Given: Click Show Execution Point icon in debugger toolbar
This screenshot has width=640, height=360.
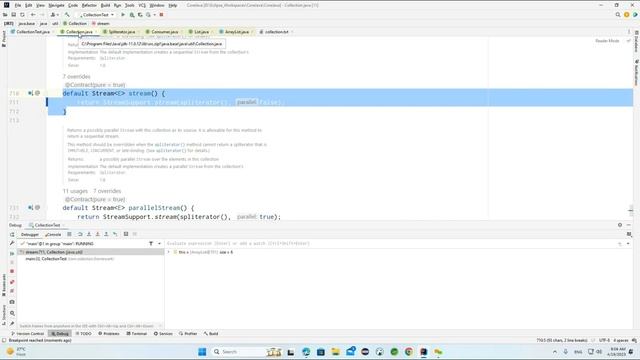Looking at the screenshot, I should [x=69, y=234].
